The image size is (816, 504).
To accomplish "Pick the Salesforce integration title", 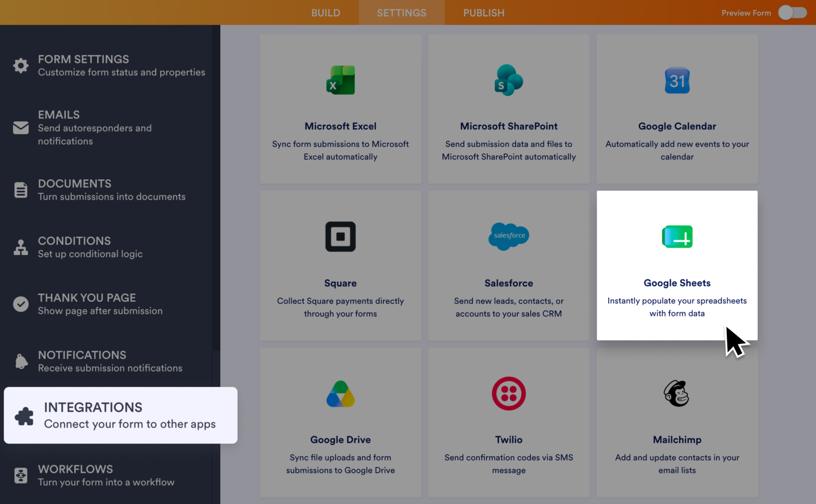I will tap(509, 283).
